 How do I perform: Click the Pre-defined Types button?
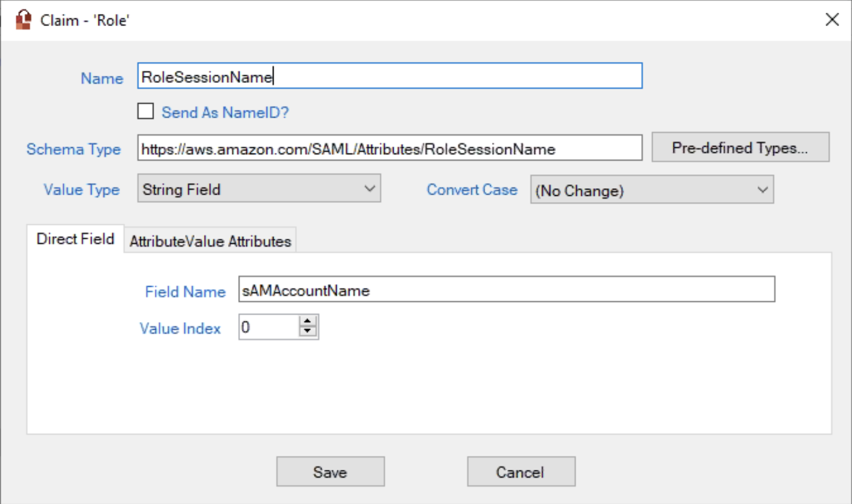[740, 147]
